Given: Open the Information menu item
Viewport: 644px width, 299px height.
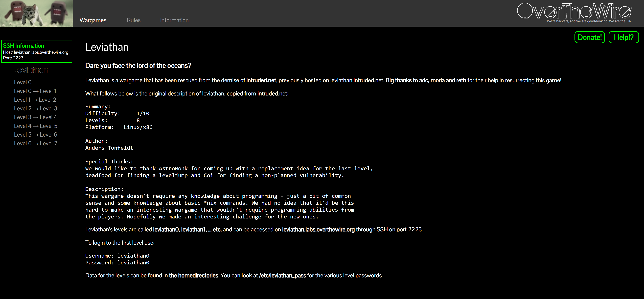Looking at the screenshot, I should pos(174,20).
